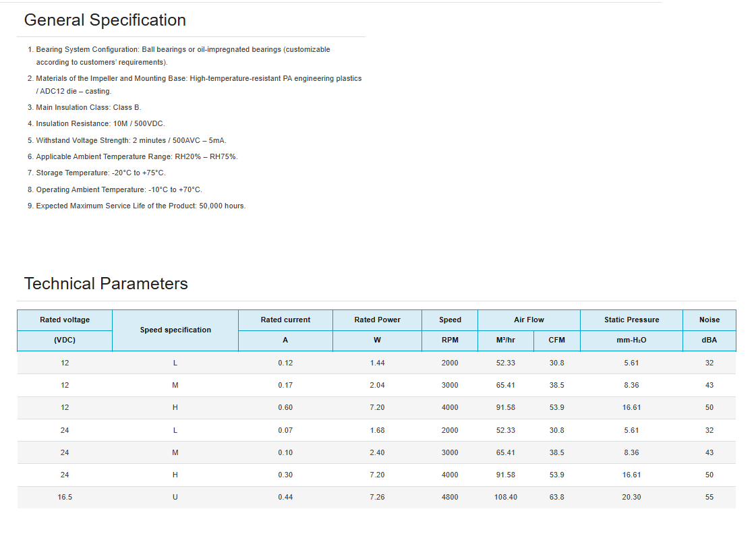
Task: Click the 0.44 rated current value
Action: (285, 498)
